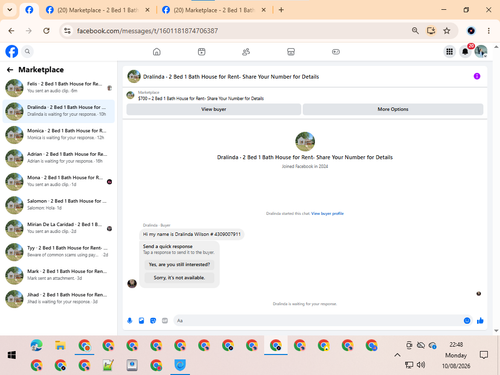500x375 pixels.
Task: Open site information icon in address bar
Action: point(67,31)
